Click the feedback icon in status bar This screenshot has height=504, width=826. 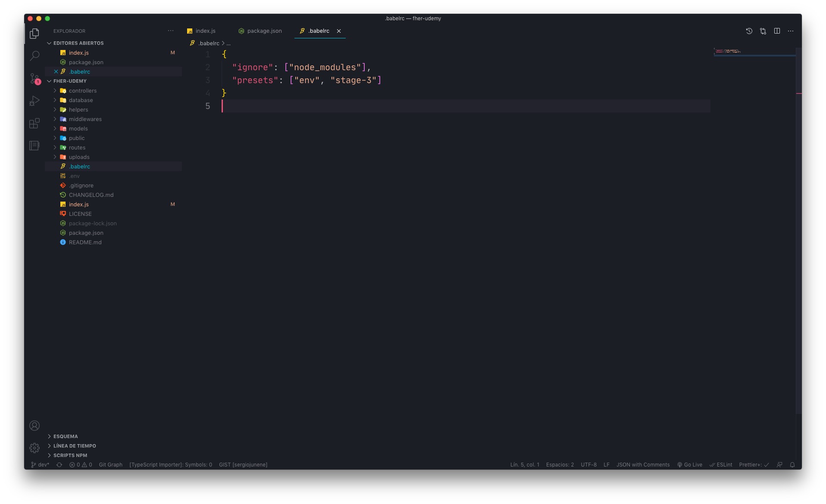point(779,465)
